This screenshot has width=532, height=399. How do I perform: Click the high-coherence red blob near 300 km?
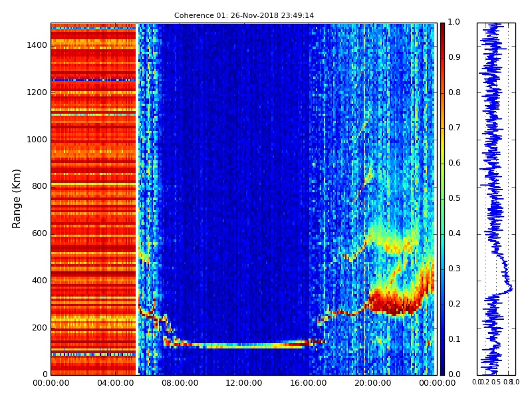tap(395, 302)
